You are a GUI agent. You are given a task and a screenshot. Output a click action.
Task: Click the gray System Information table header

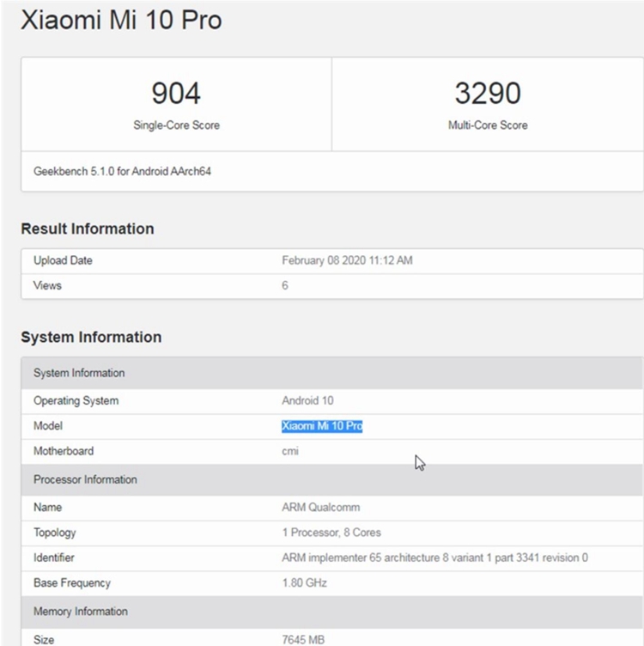332,373
